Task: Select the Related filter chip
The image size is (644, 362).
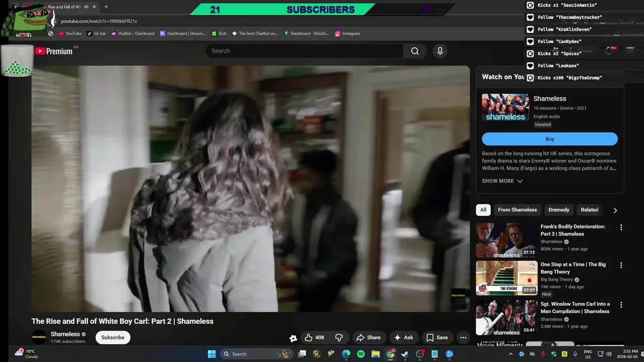Action: [x=590, y=210]
